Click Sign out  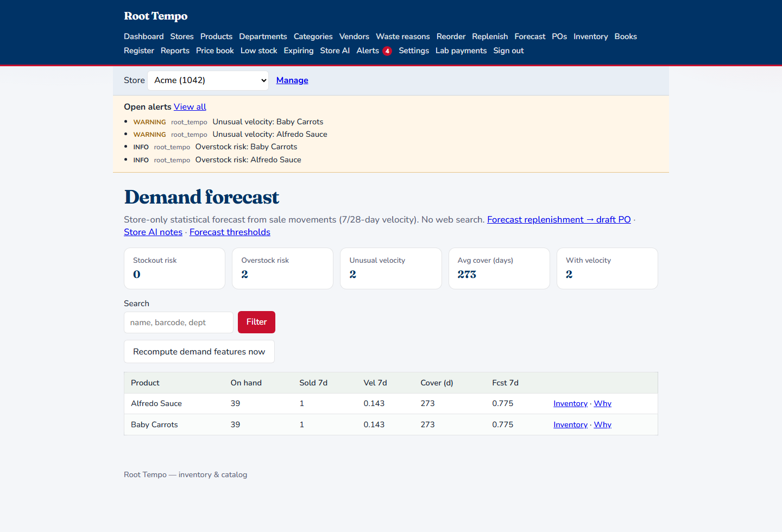click(508, 50)
